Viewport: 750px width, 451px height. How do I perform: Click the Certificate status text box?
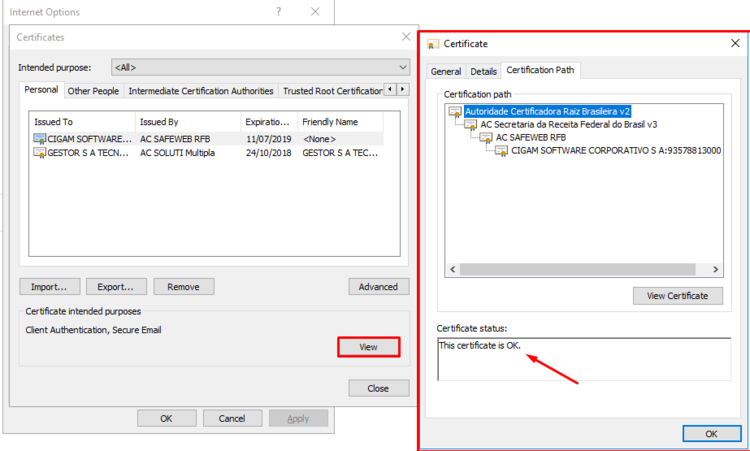point(584,359)
